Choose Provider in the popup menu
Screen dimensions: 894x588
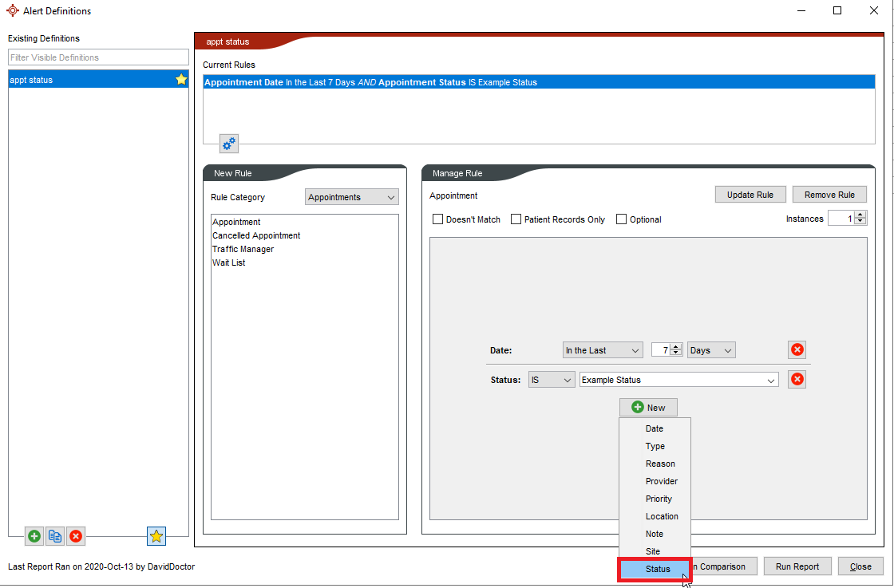point(661,481)
